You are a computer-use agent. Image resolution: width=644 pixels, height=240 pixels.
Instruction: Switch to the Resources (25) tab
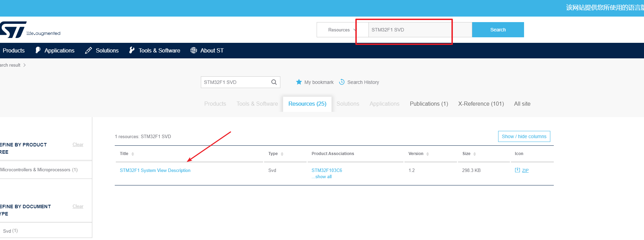[x=307, y=104]
